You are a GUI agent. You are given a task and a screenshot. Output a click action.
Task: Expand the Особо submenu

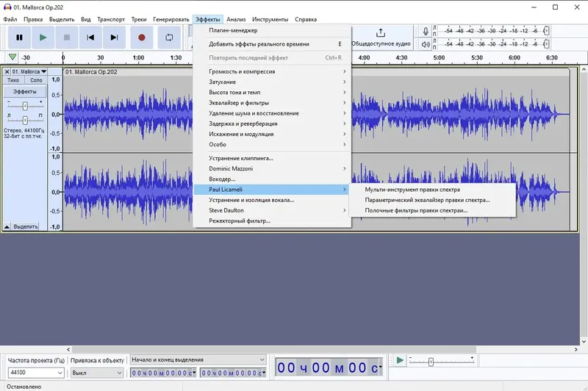point(272,144)
